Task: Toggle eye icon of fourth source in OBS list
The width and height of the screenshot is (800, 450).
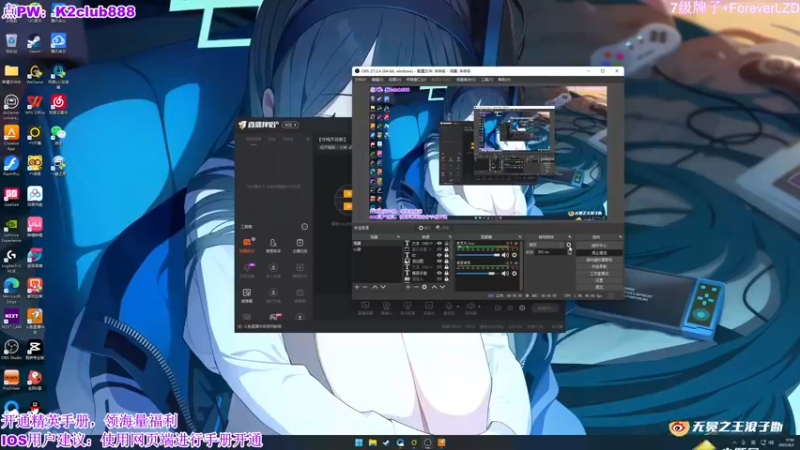Action: coord(439,261)
